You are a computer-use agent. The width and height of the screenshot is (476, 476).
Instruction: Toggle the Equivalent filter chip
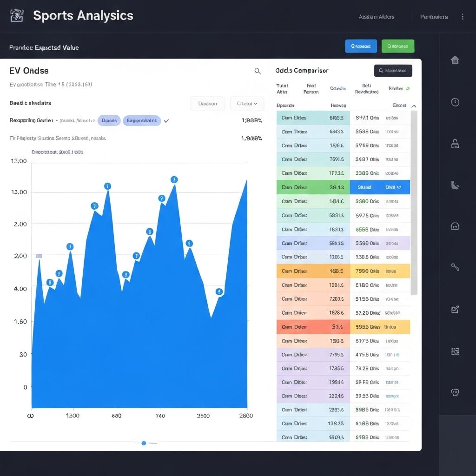[x=142, y=120]
